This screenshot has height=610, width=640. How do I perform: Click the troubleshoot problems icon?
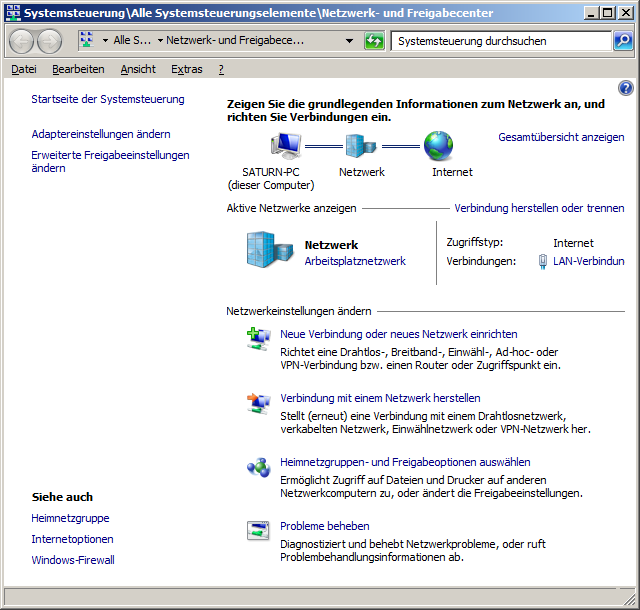[x=258, y=531]
